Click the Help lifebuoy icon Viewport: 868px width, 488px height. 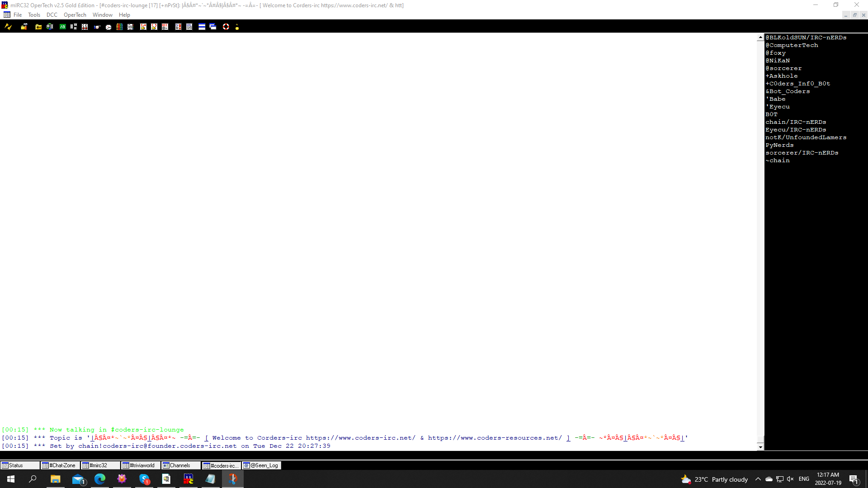[x=226, y=27]
